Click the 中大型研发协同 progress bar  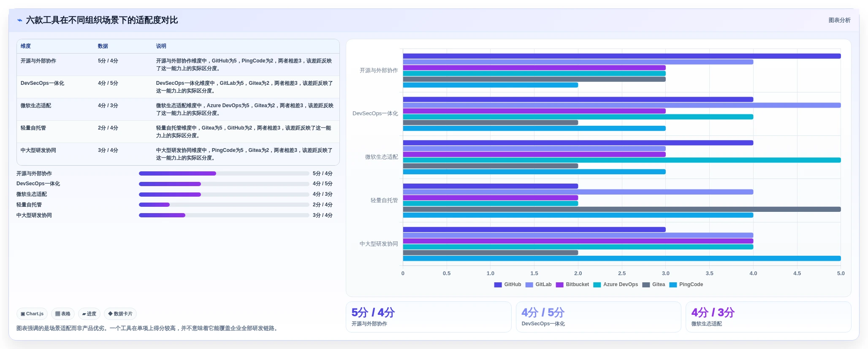224,215
